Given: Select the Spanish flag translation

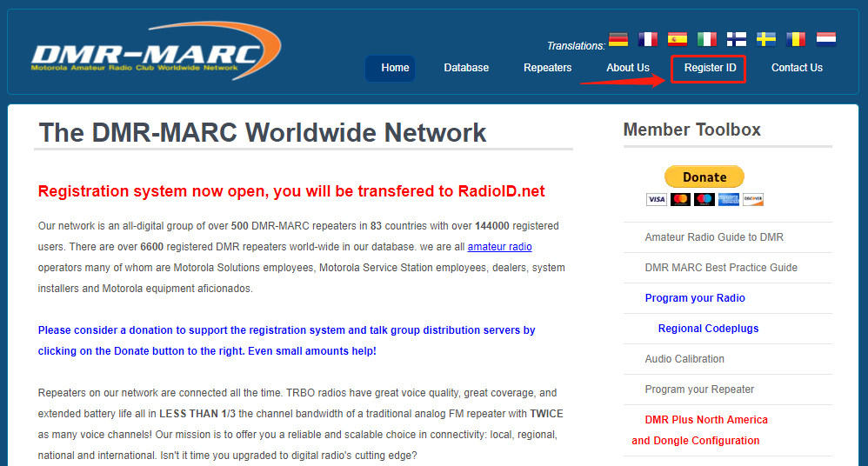Looking at the screenshot, I should [x=677, y=39].
